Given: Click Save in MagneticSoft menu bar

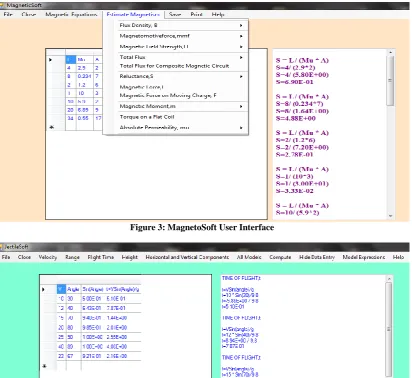Looking at the screenshot, I should tap(175, 14).
